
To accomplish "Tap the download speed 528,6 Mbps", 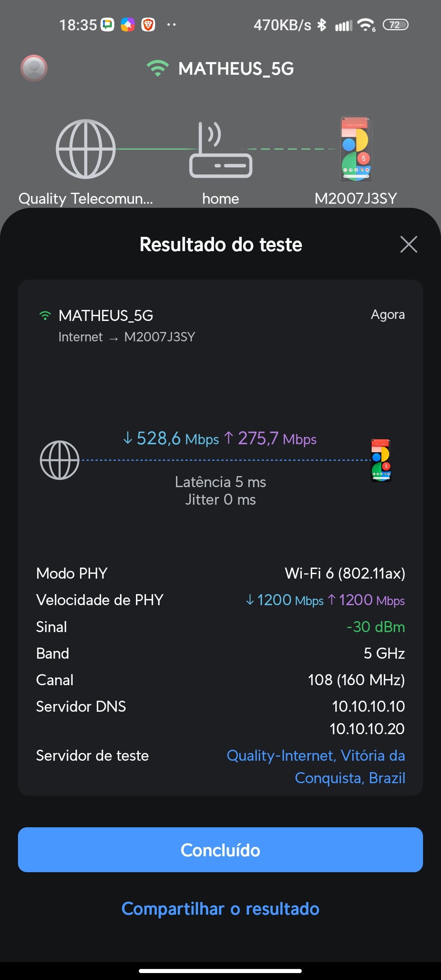I will pyautogui.click(x=171, y=439).
